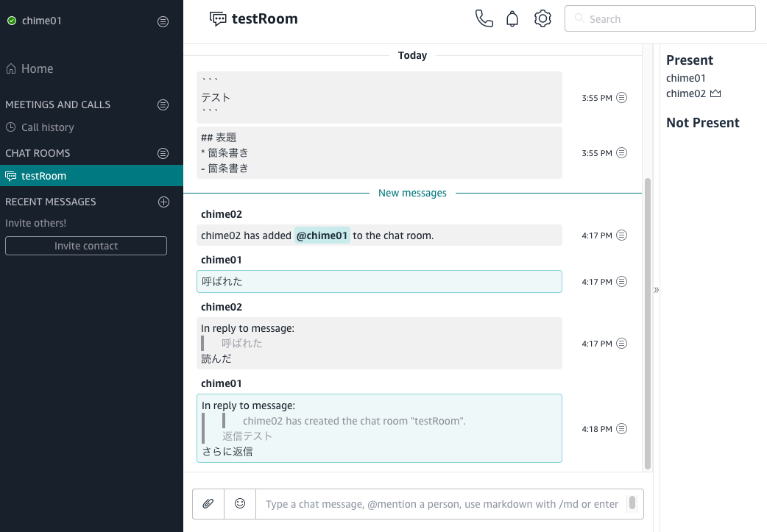Click the MEETINGS AND CALLS section header
The height and width of the screenshot is (532, 767).
[x=57, y=104]
